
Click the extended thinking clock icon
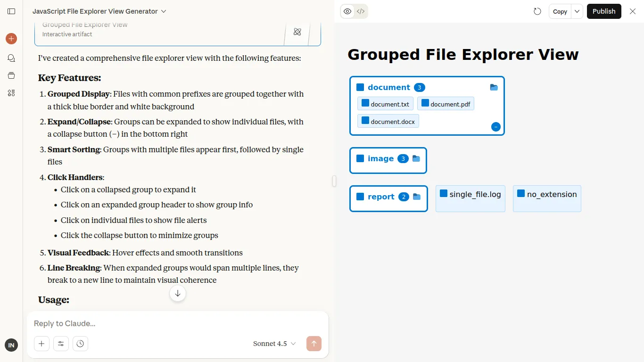point(80,344)
